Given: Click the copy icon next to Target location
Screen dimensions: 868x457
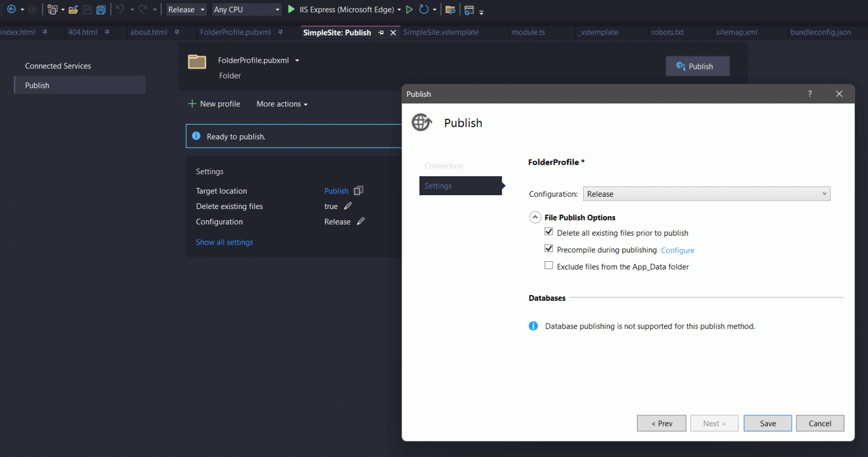Looking at the screenshot, I should [x=358, y=191].
